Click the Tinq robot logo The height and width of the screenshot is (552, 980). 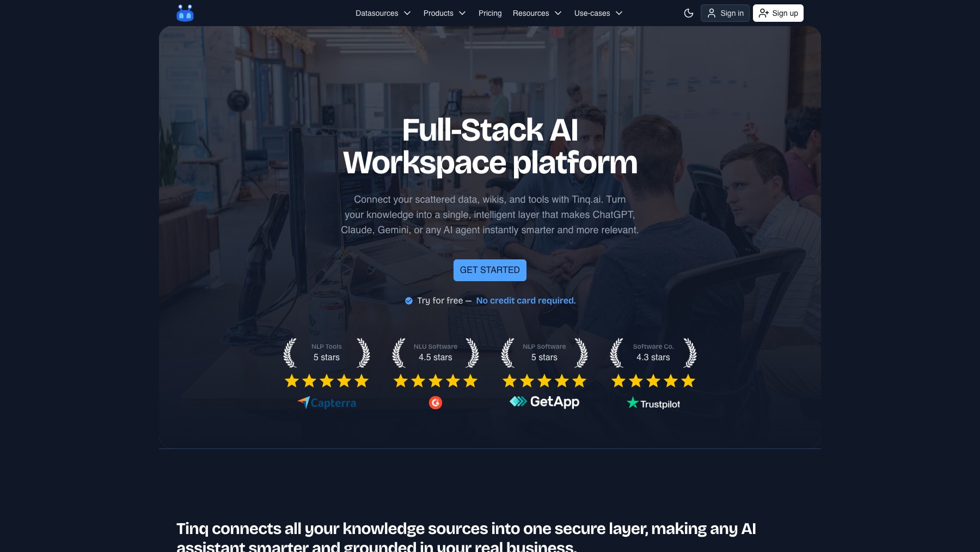(185, 13)
